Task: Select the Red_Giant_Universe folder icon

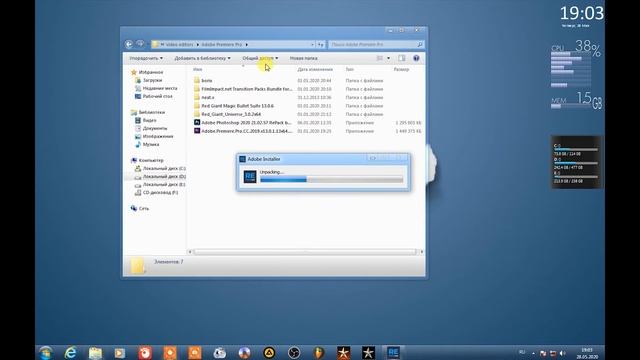Action: [197, 114]
